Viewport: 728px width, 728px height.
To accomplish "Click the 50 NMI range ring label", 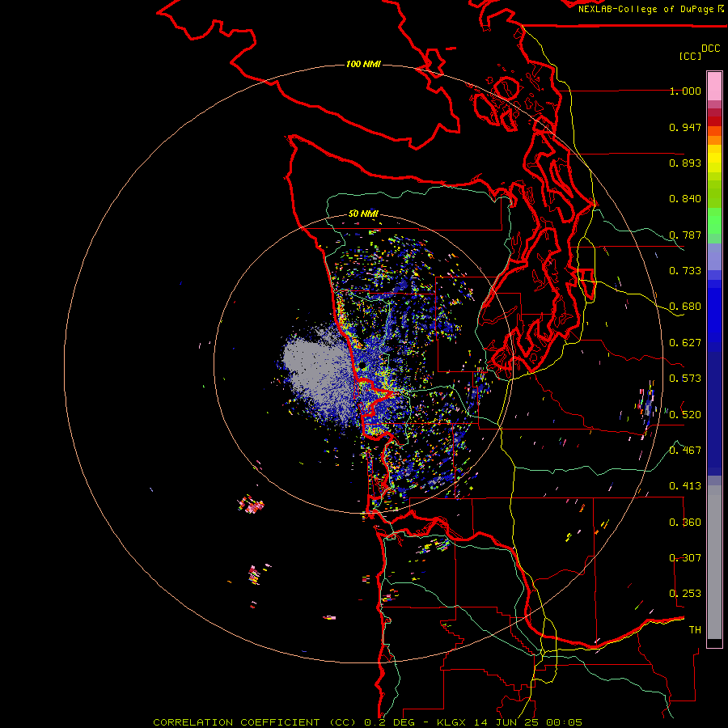I will 363,214.
